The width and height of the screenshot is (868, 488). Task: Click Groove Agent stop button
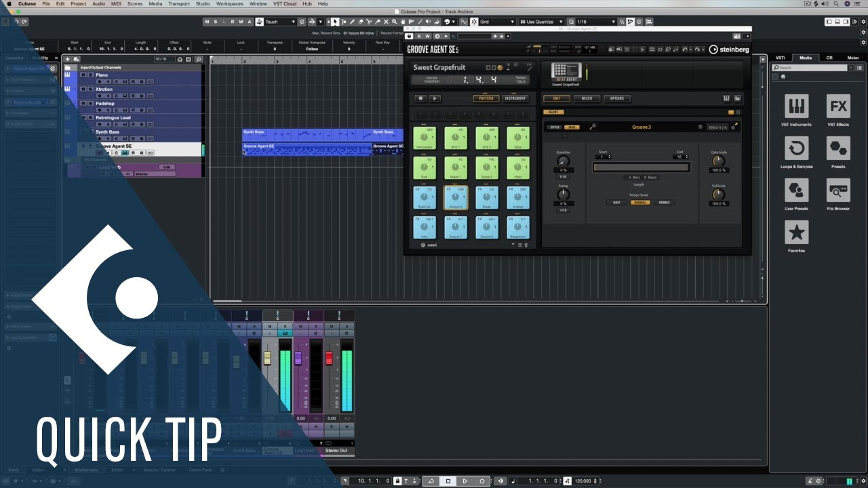[x=421, y=98]
